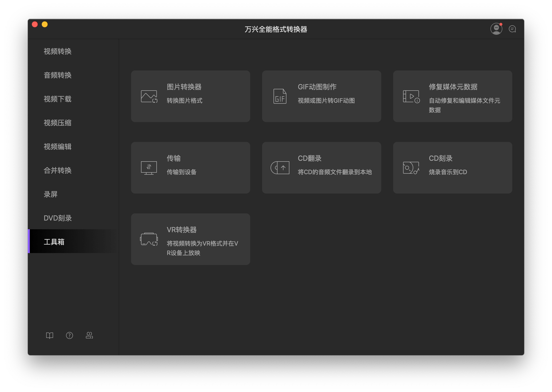Open 视频编辑 in the sidebar
The width and height of the screenshot is (552, 392).
click(58, 147)
